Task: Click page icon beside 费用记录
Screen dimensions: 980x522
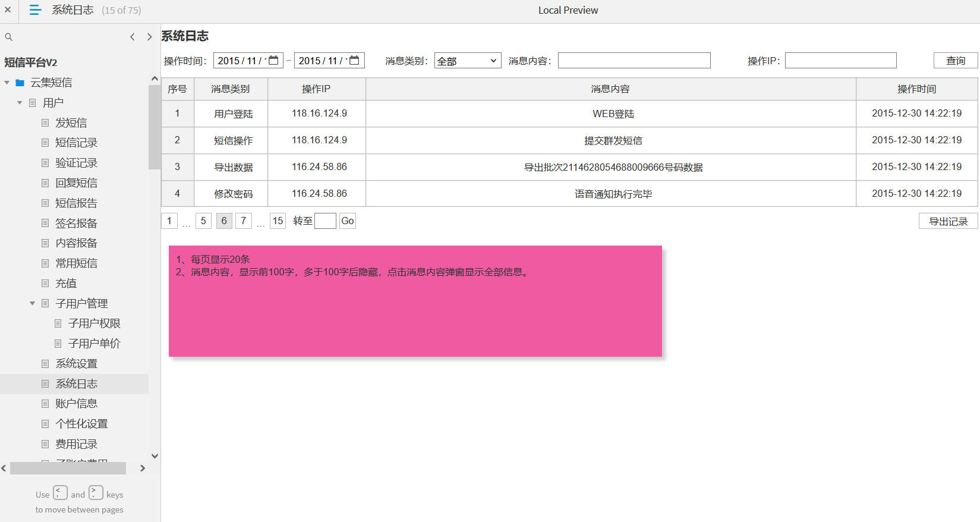Action: click(45, 444)
